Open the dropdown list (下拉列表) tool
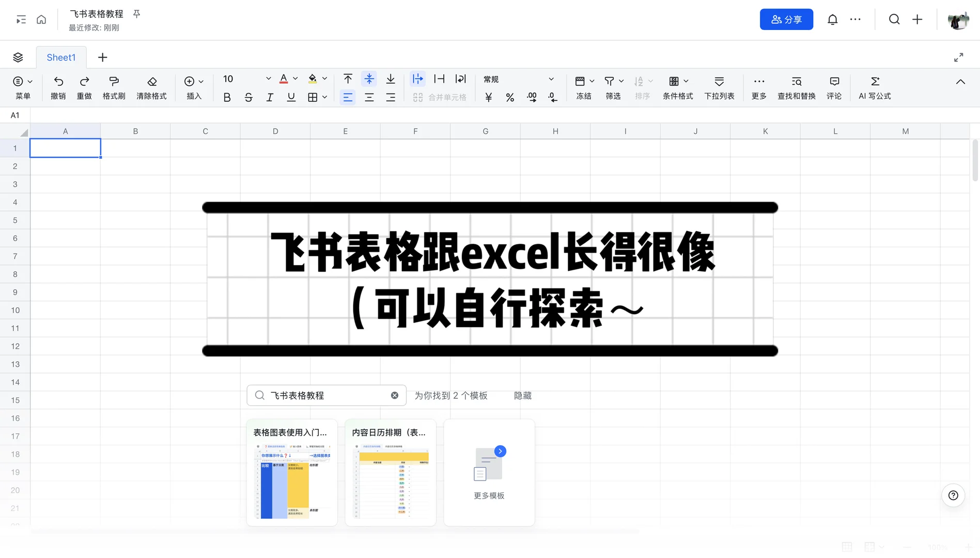This screenshot has height=558, width=980. coord(719,88)
